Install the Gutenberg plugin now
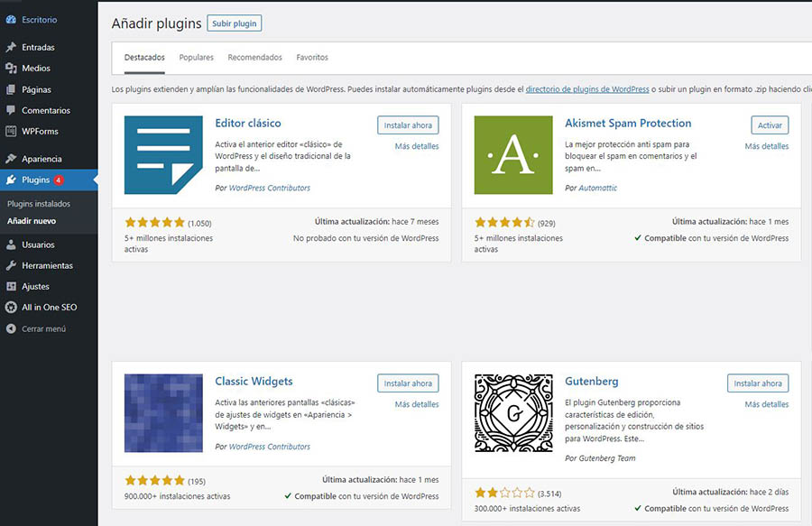Image resolution: width=812 pixels, height=526 pixels. pyautogui.click(x=758, y=383)
